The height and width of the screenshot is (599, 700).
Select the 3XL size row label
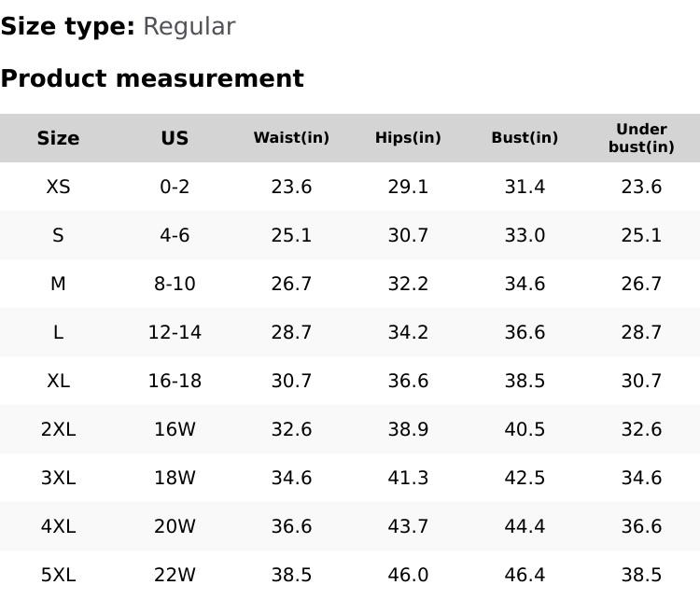(58, 478)
